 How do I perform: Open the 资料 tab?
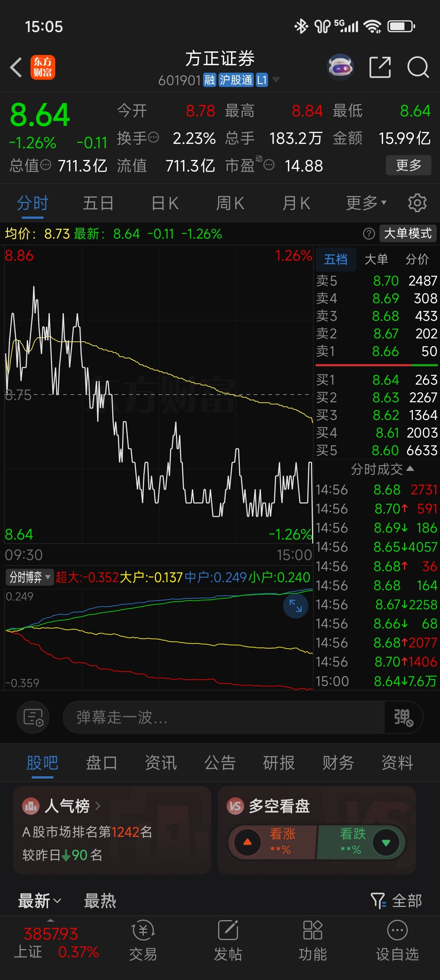pyautogui.click(x=397, y=762)
